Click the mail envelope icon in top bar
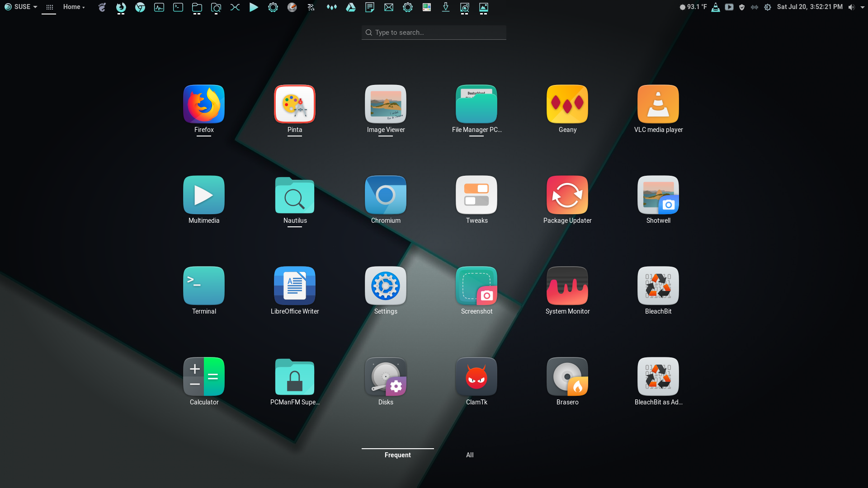This screenshot has height=488, width=868. (389, 7)
